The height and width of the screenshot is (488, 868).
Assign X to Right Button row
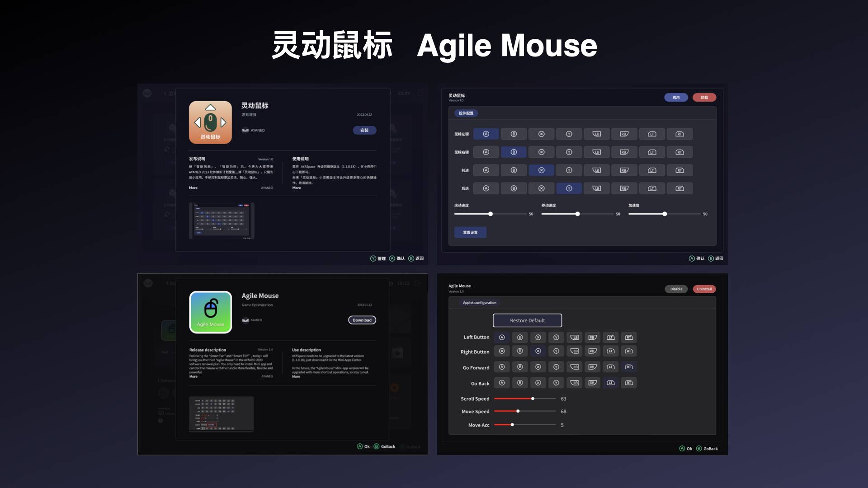coord(538,351)
